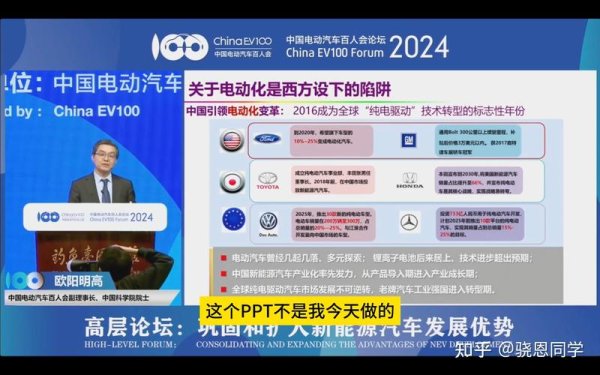
Task: Click the Mercedes-Benz star logo
Action: [409, 222]
